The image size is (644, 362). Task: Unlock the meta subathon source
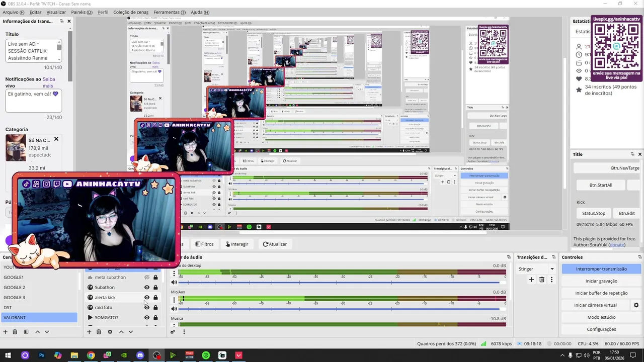click(x=155, y=277)
